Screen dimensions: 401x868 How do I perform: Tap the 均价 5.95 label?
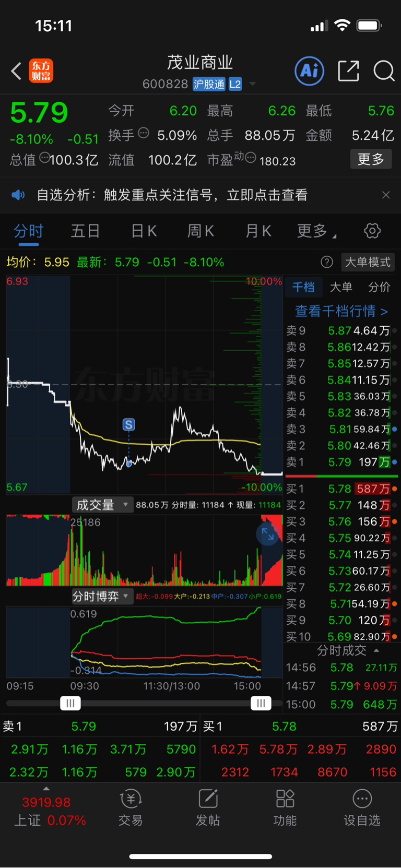tap(38, 262)
